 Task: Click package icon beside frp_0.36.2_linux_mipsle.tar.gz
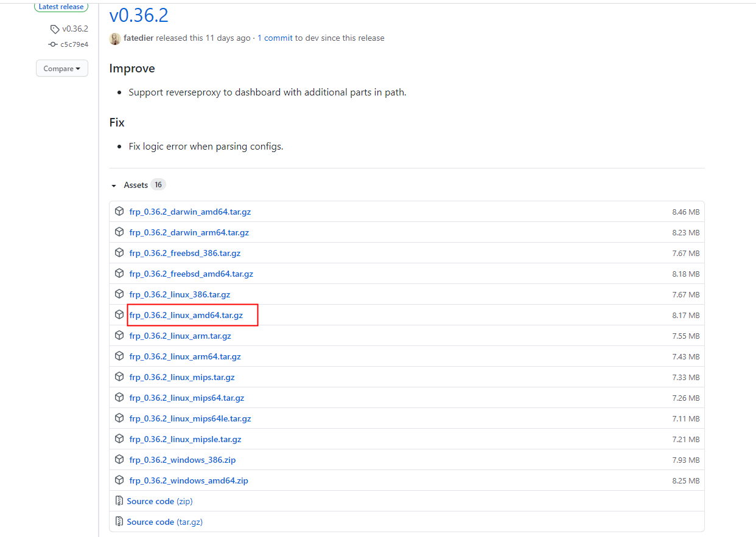(x=119, y=439)
